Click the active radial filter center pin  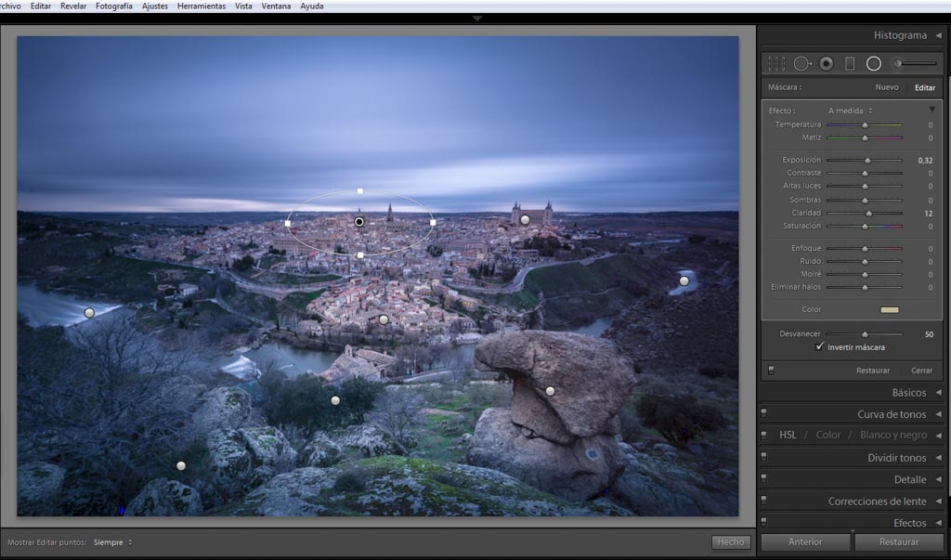[359, 222]
